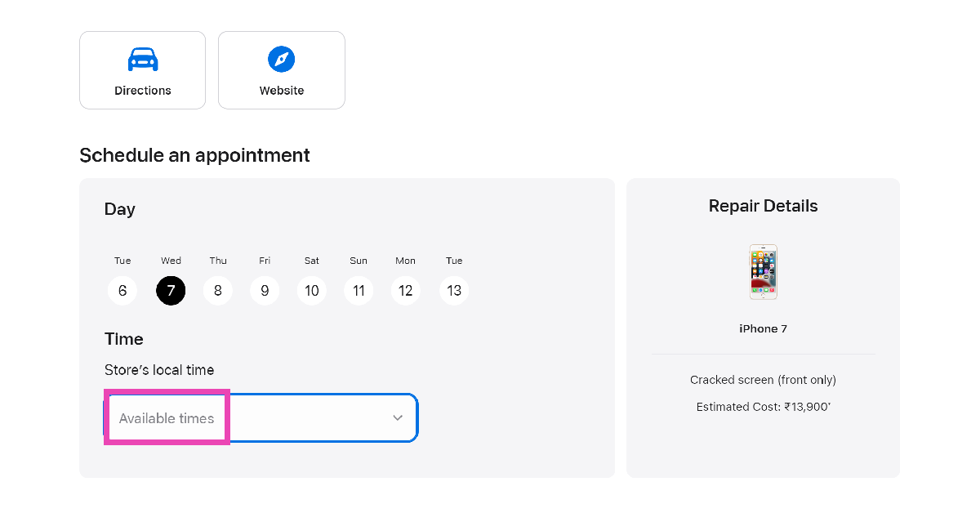Click the compass icon for Website
The width and height of the screenshot is (980, 513).
coord(282,59)
